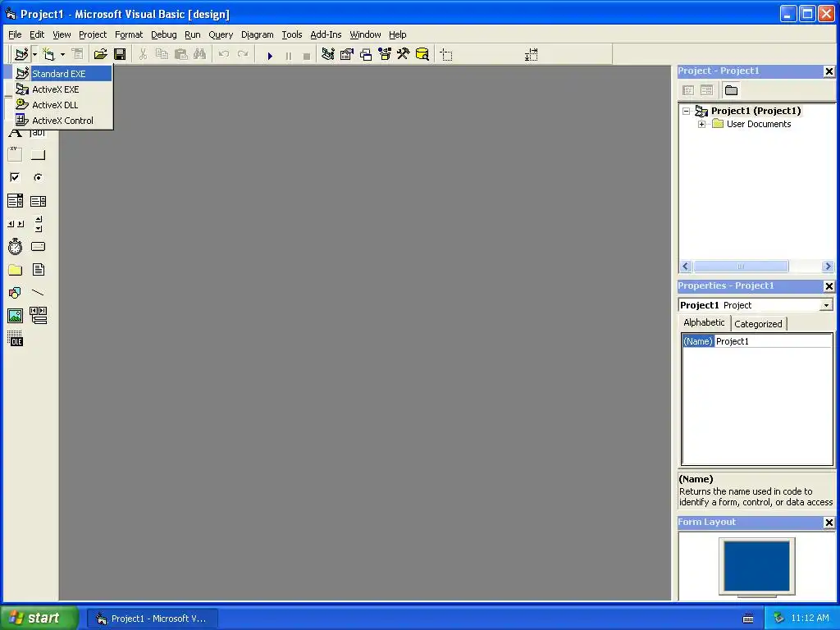Click the Break pause icon in toolbar
This screenshot has height=630, width=840.
pyautogui.click(x=288, y=55)
